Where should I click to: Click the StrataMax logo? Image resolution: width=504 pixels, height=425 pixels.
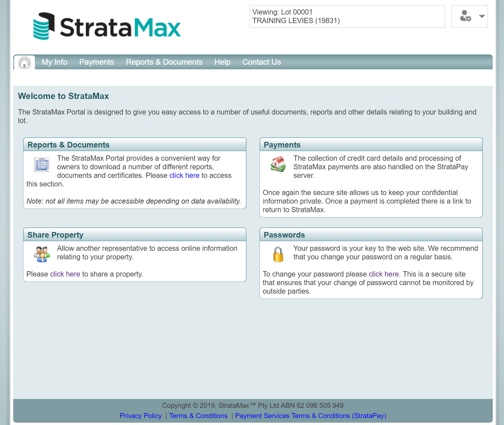coord(107,26)
